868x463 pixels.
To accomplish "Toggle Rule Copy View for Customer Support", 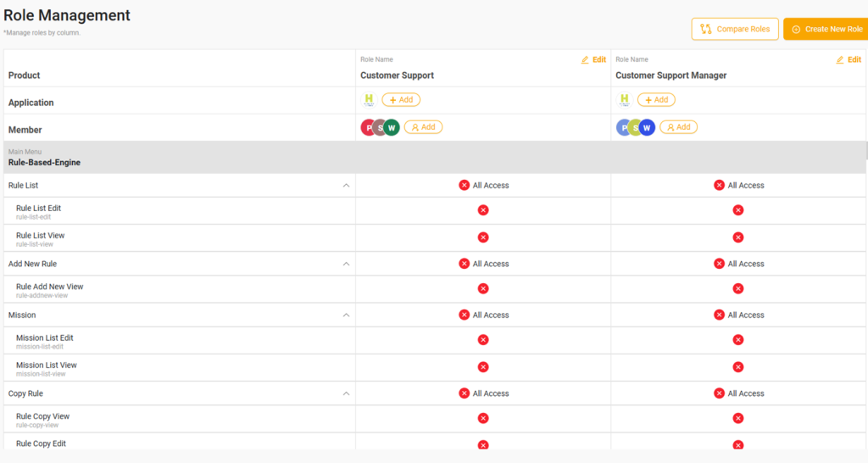I will coord(483,418).
